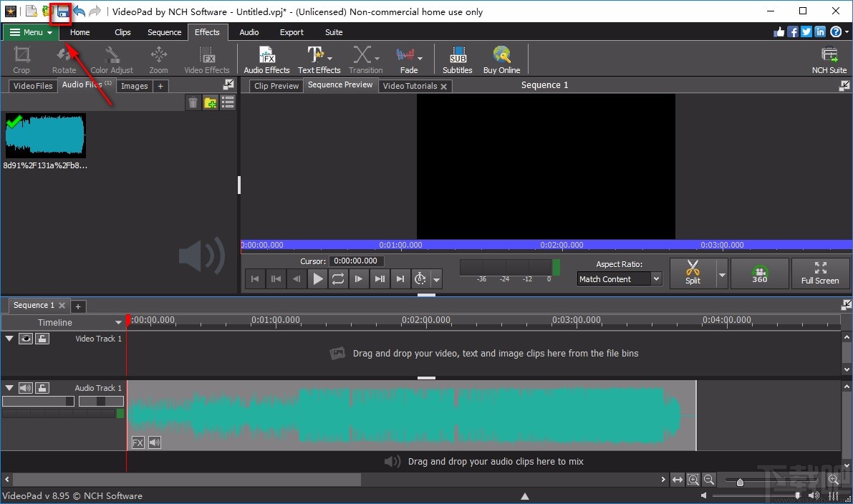Mute Audio Track 1
Viewport: 853px width, 504px height.
tap(26, 387)
